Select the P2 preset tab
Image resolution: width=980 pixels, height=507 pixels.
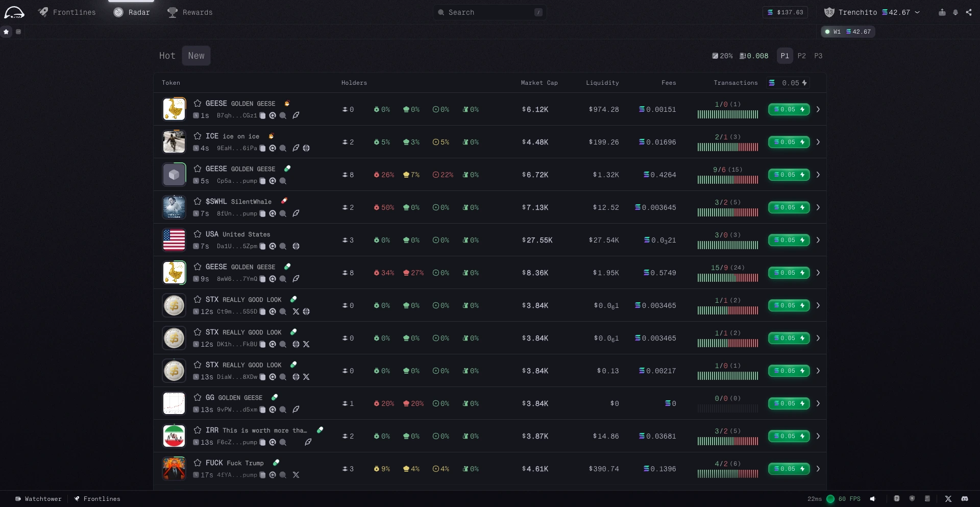[801, 56]
